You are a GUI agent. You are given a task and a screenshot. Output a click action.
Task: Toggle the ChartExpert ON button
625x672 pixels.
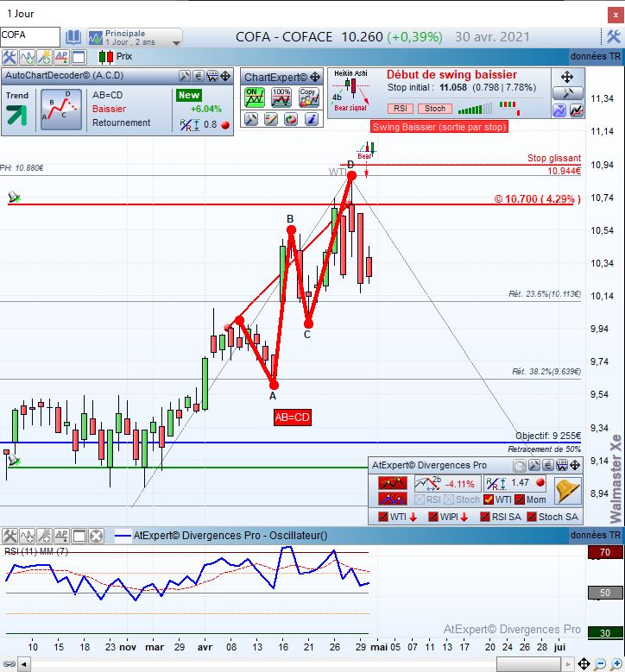(255, 97)
